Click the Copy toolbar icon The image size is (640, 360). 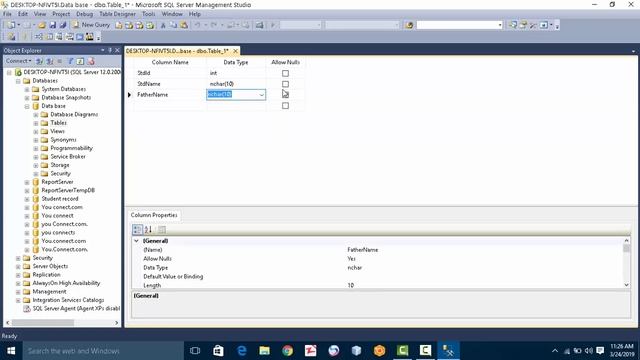point(173,25)
